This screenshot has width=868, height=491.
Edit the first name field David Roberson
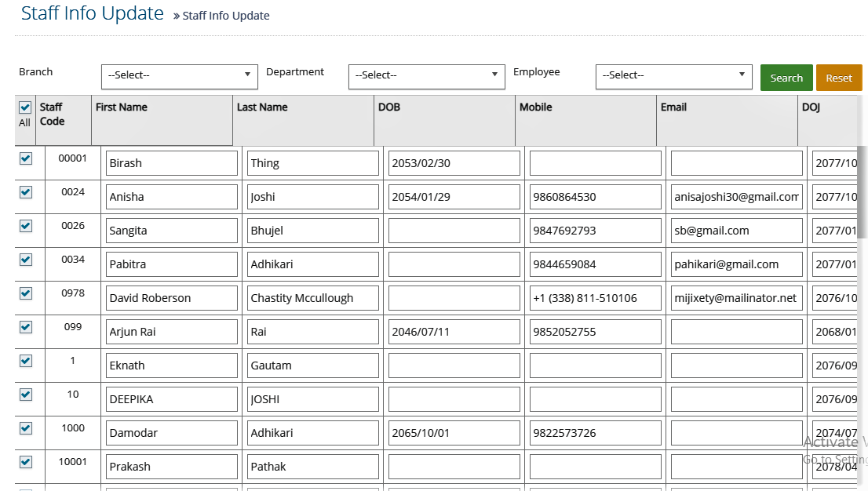172,298
